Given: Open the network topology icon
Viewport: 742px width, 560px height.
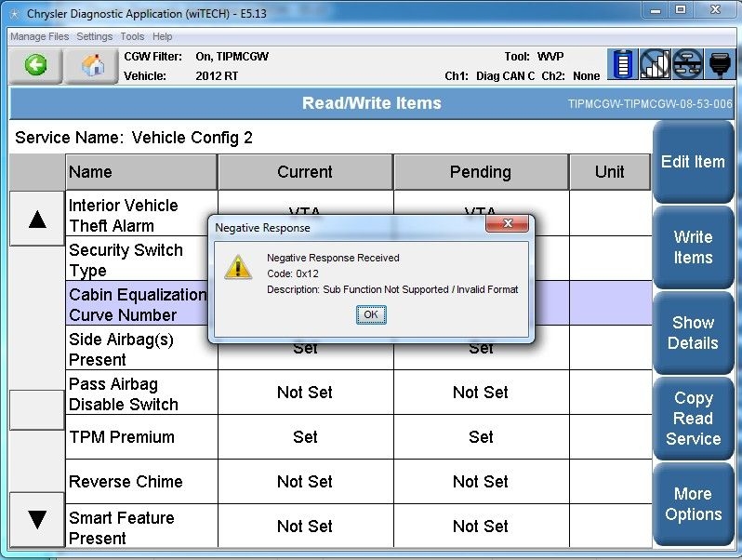Looking at the screenshot, I should [x=687, y=64].
